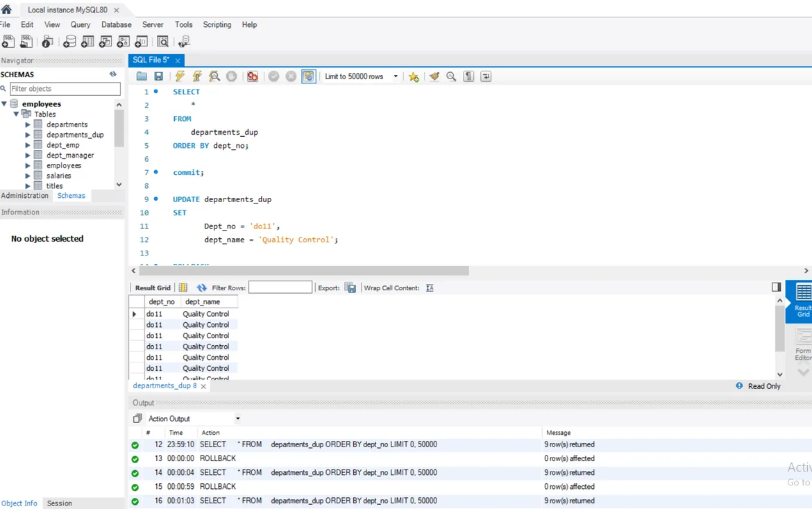Open a SQL script file via folder icon

[142, 76]
